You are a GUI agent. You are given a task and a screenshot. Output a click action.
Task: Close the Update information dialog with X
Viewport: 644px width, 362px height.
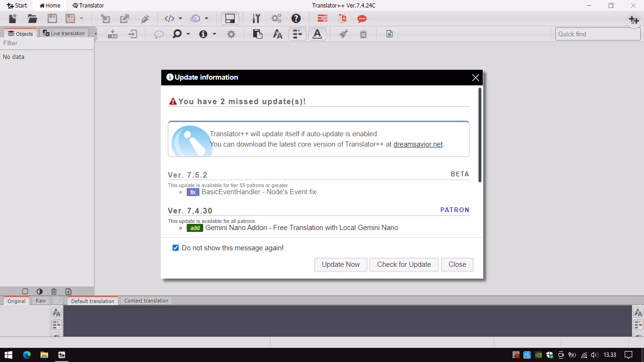coord(475,78)
